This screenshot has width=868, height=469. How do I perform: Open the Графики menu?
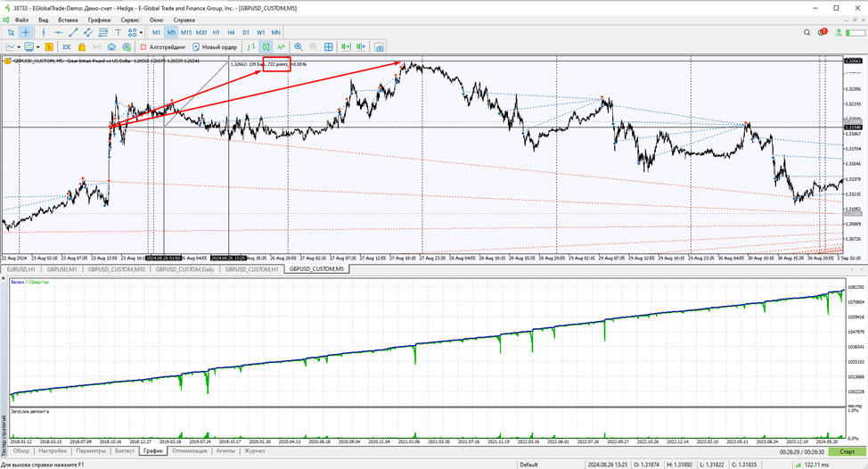point(99,20)
